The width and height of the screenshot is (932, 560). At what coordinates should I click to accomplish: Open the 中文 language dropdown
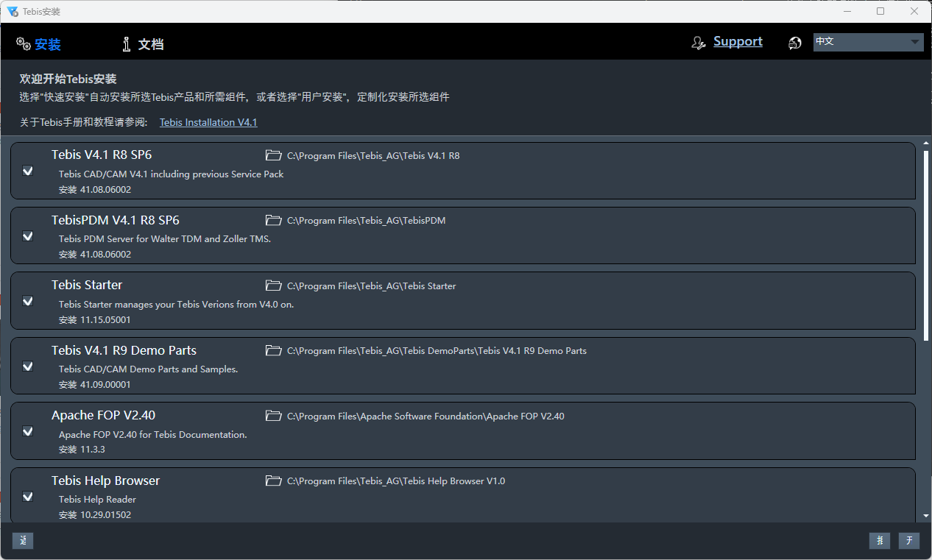click(868, 42)
